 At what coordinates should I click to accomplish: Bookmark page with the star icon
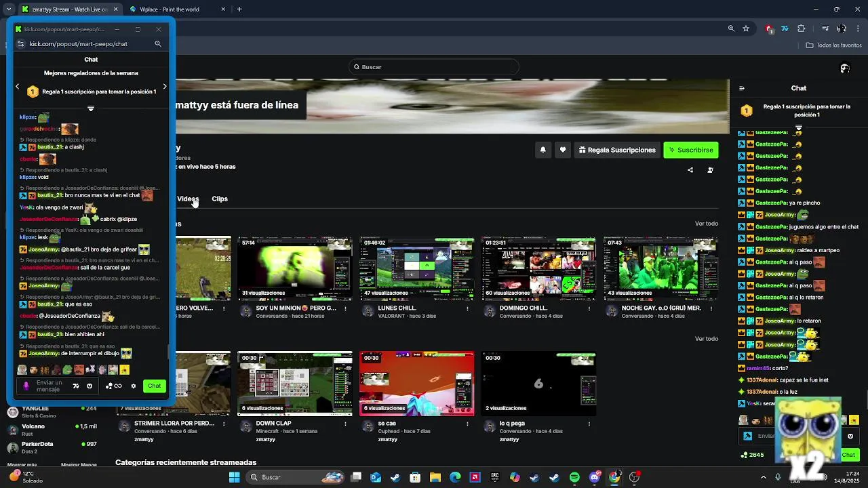coord(746,28)
